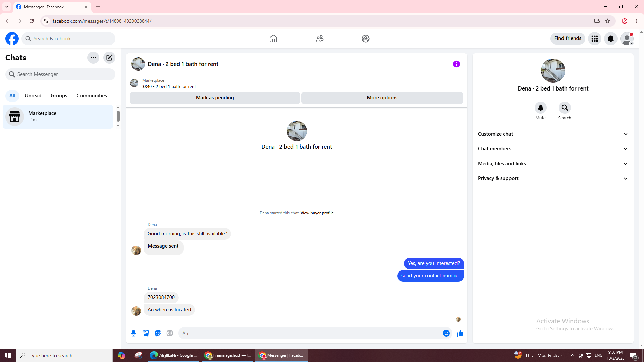Go back to previous page

tap(7, 21)
